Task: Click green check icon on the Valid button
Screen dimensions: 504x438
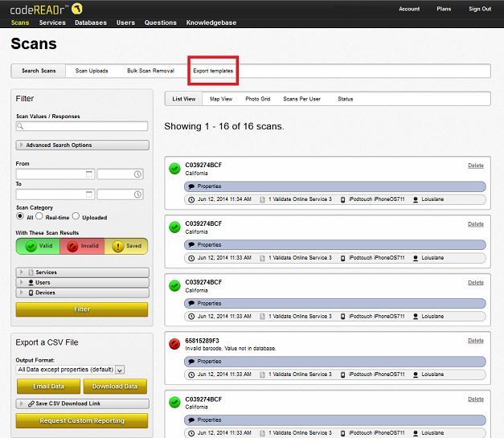Action: click(31, 246)
